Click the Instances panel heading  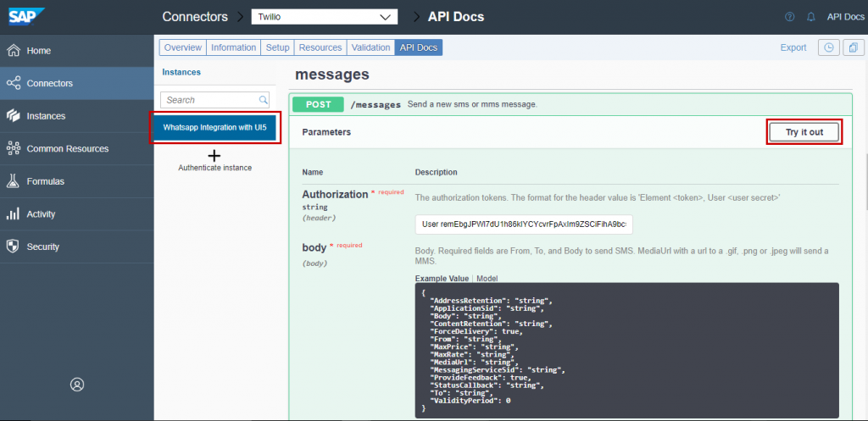click(181, 72)
